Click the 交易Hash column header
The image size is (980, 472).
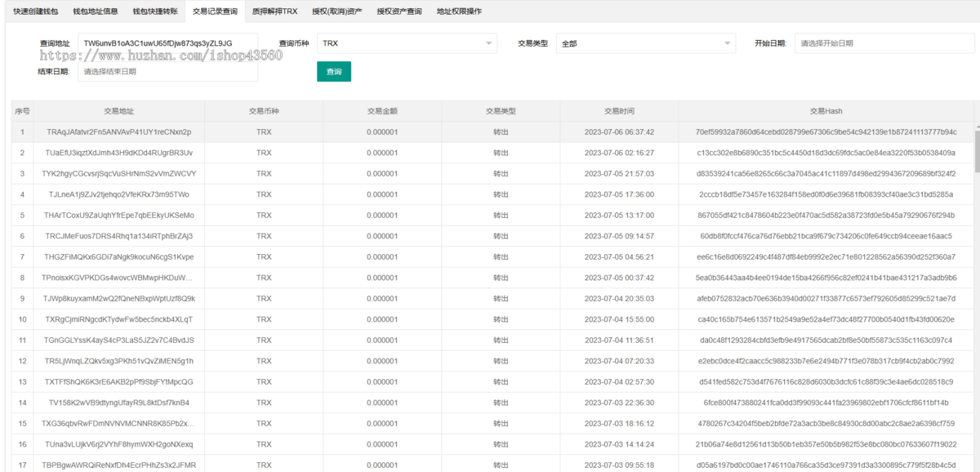coord(826,111)
